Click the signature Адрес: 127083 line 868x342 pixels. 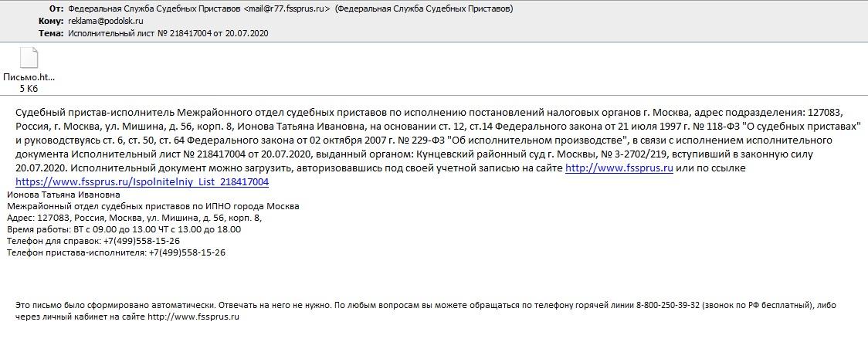(x=134, y=218)
